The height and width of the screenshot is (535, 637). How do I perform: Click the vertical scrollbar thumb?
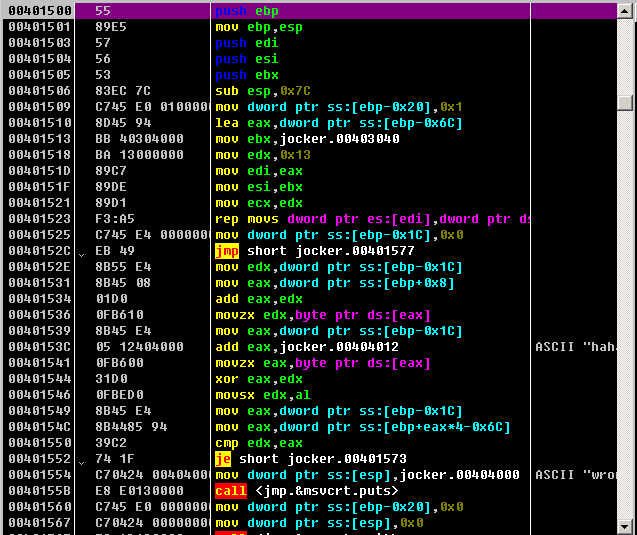click(625, 103)
